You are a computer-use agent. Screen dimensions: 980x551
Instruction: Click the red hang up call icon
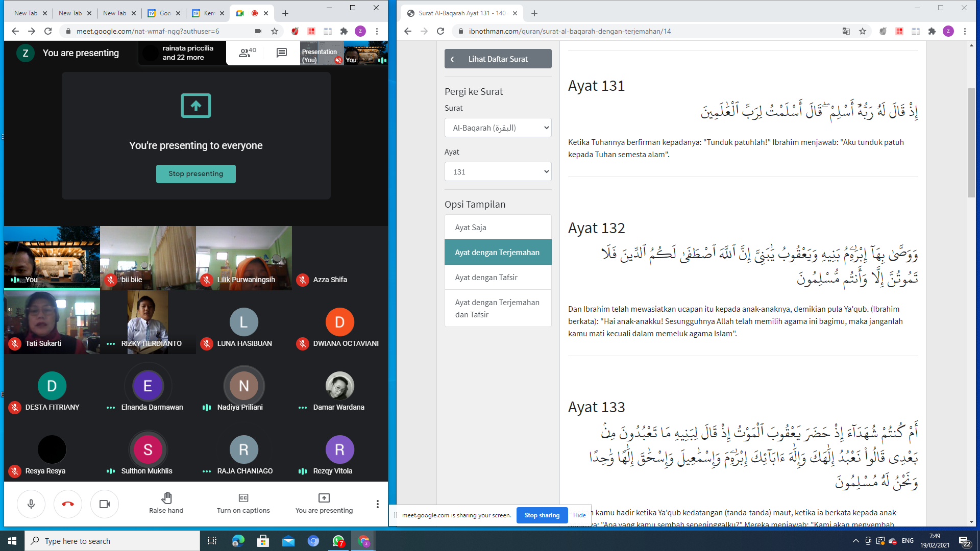click(x=68, y=504)
